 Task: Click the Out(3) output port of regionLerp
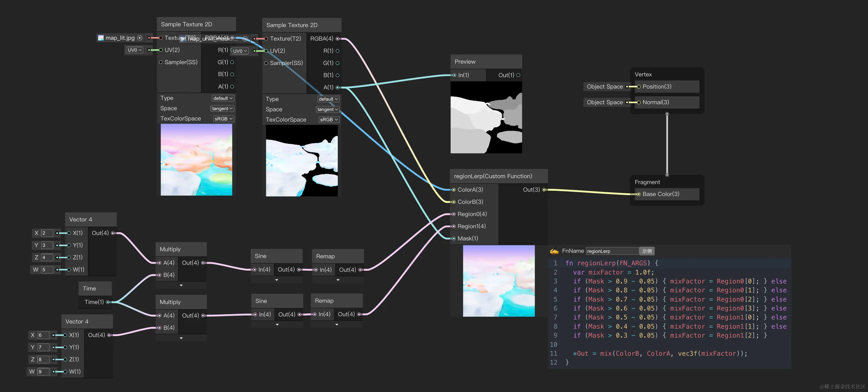tap(544, 190)
